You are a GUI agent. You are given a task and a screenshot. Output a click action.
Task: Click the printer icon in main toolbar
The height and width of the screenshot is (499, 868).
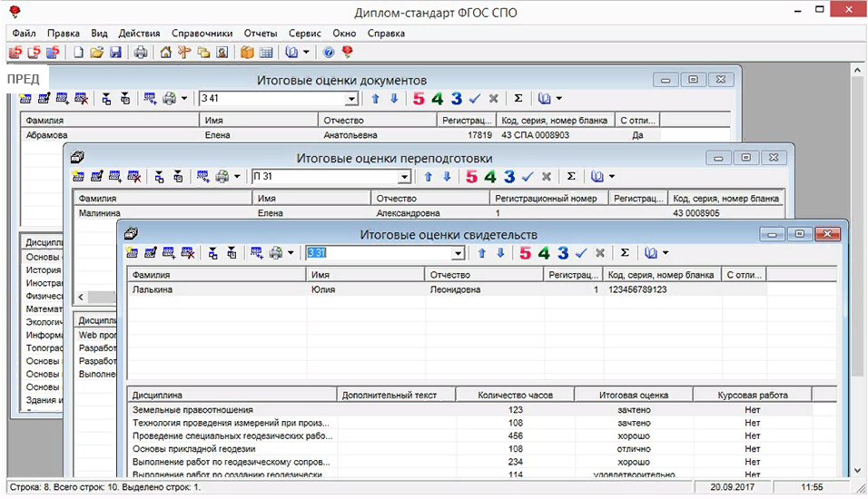coord(141,53)
